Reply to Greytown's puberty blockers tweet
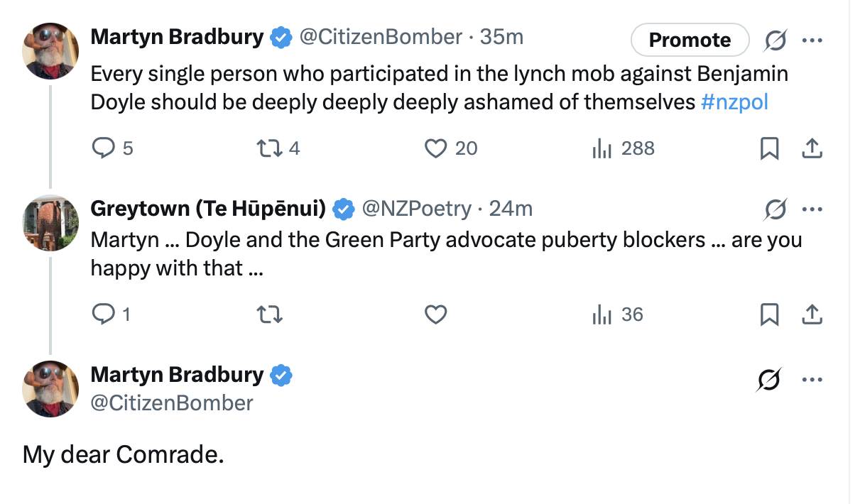This screenshot has width=865, height=504. [104, 314]
